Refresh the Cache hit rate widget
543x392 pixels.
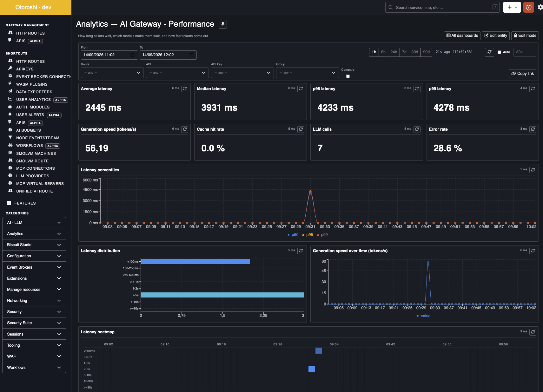[301, 129]
